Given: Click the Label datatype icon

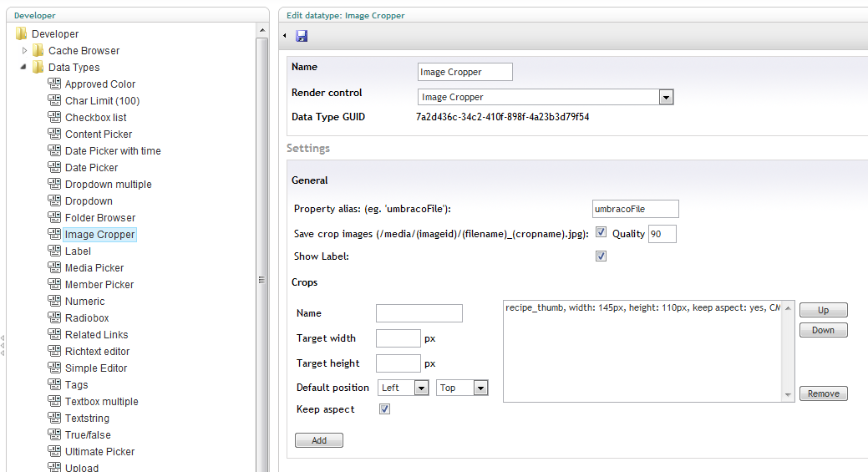Looking at the screenshot, I should pyautogui.click(x=54, y=251).
